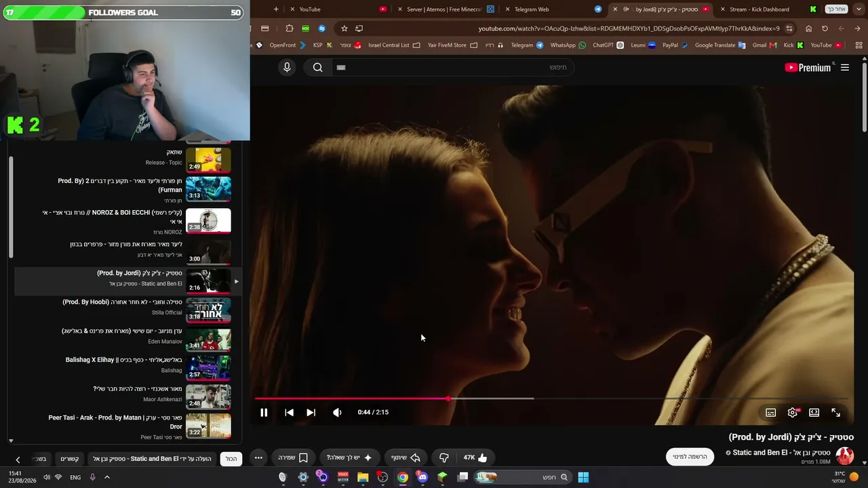The height and width of the screenshot is (488, 868).
Task: Click the share (שיתוף) button
Action: tap(406, 457)
